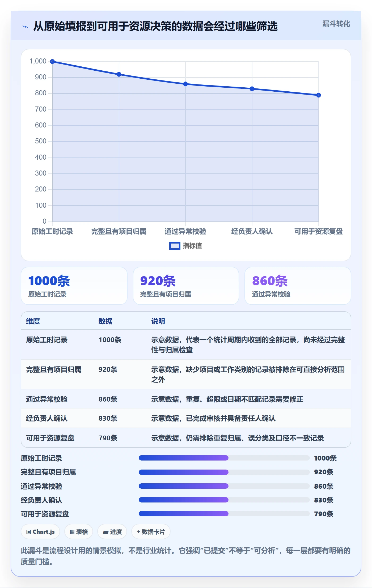
Task: Select the chart data point for 可用于资源复盘
Action: point(319,95)
